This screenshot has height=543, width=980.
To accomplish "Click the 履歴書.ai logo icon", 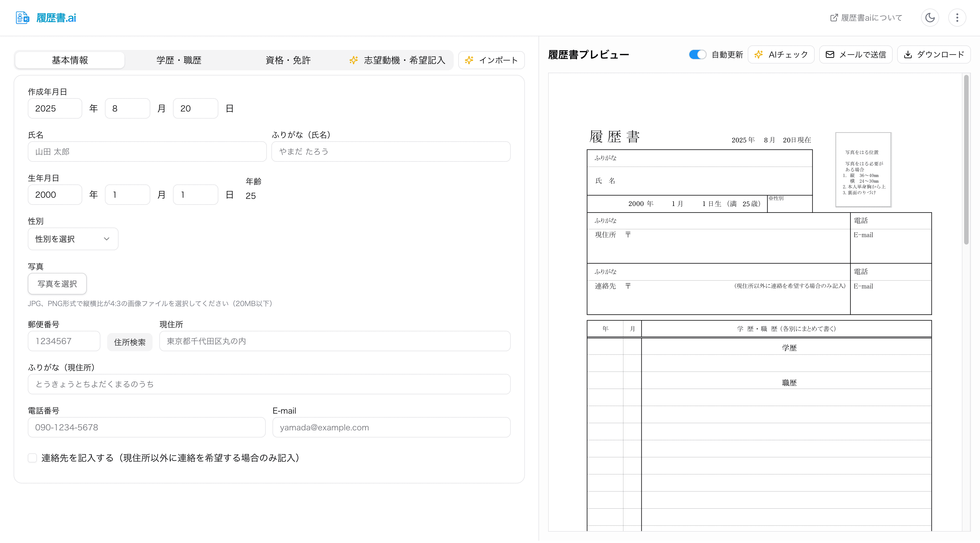I will click(x=22, y=18).
